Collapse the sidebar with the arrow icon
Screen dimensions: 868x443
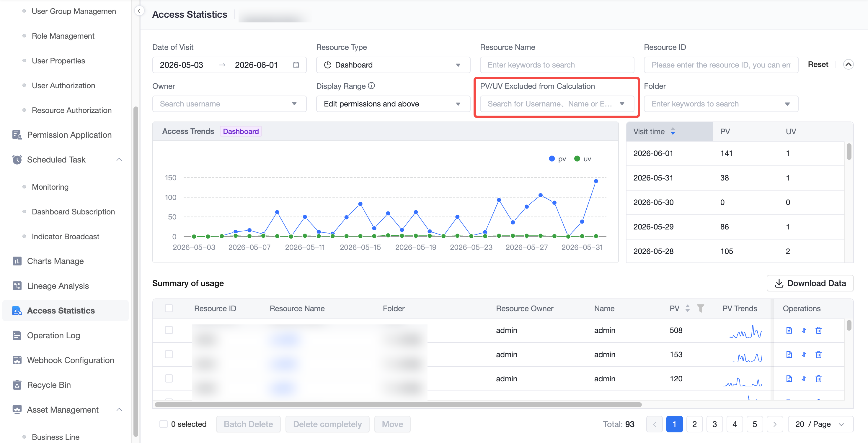(139, 11)
